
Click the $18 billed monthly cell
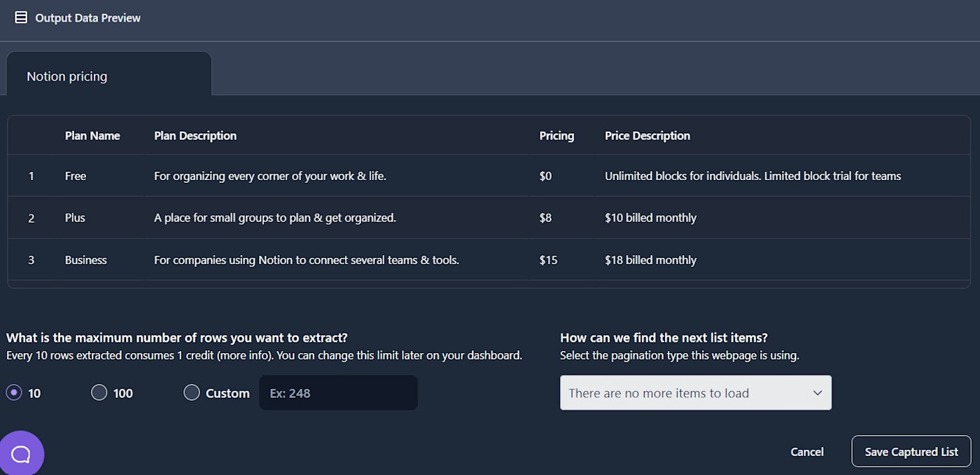[x=650, y=260]
